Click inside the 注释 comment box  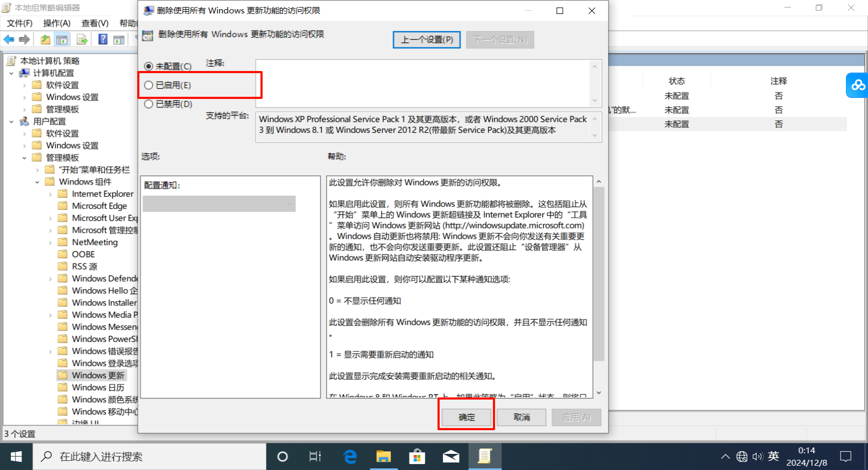422,83
